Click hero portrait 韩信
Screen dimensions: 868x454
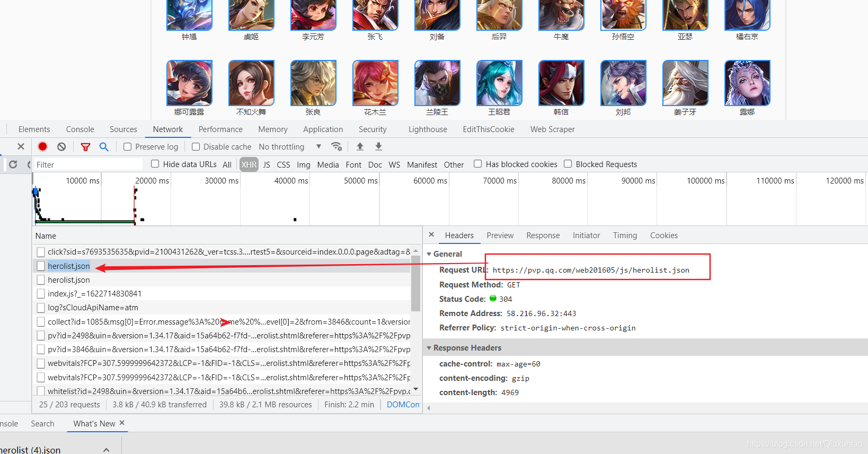561,83
